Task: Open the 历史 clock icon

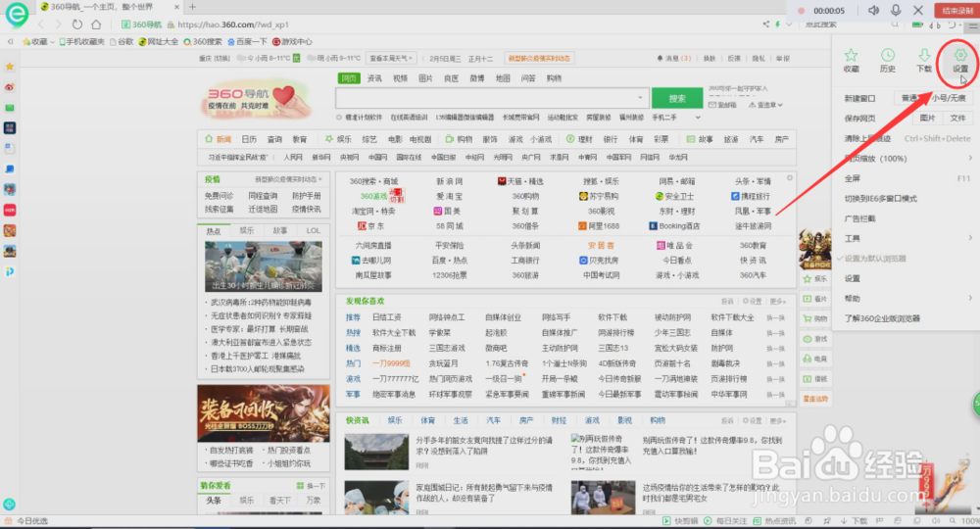Action: click(888, 56)
